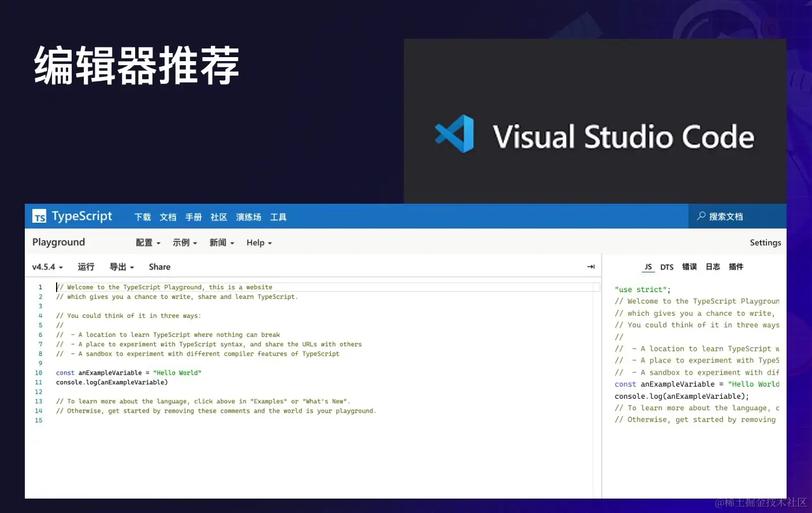Click the Share button

click(x=159, y=267)
